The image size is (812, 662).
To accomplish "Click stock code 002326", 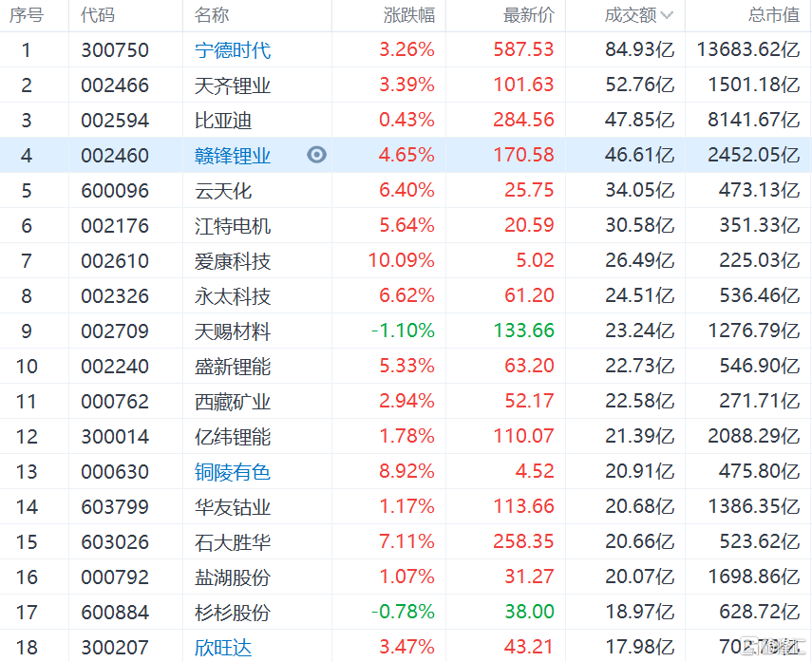I will tap(115, 295).
